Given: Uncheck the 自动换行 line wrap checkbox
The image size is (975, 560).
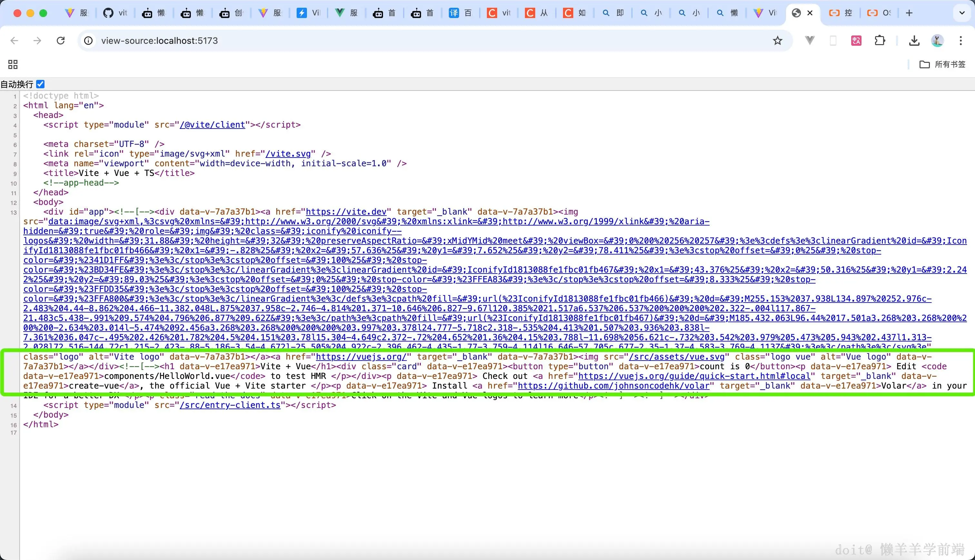Looking at the screenshot, I should point(40,84).
